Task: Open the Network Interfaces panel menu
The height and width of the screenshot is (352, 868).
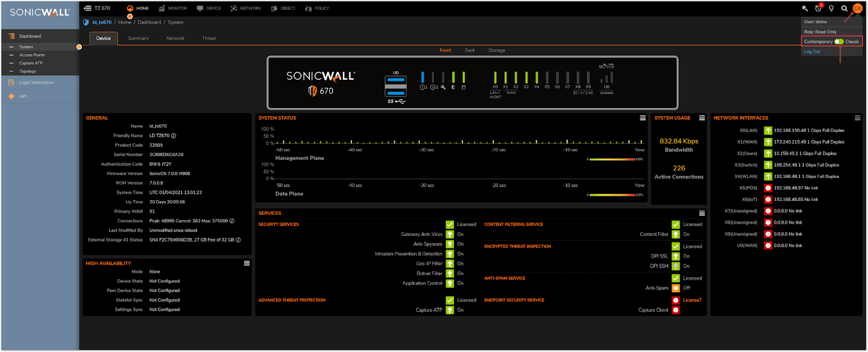Action: coord(858,118)
